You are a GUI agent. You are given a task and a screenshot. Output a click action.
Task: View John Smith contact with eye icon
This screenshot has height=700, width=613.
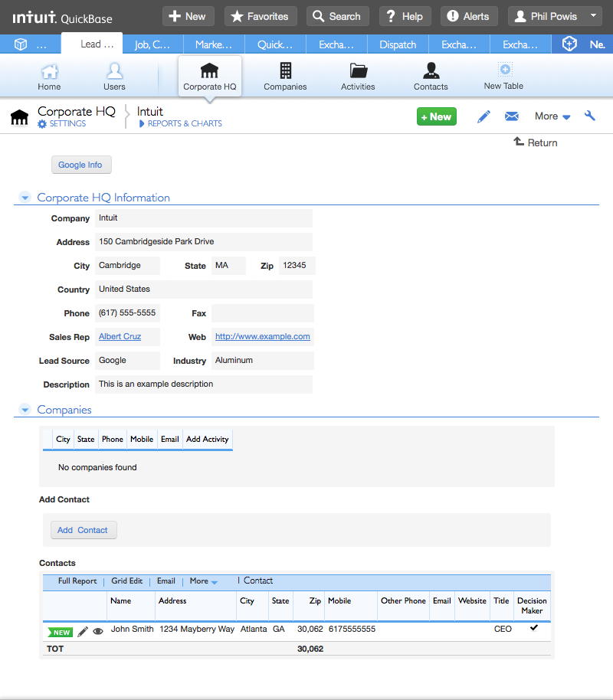pyautogui.click(x=98, y=631)
